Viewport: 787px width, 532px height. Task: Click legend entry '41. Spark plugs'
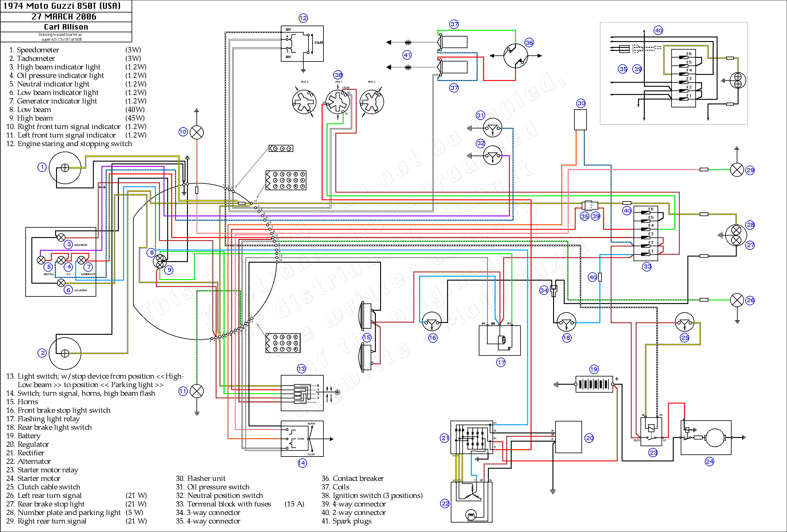click(346, 521)
